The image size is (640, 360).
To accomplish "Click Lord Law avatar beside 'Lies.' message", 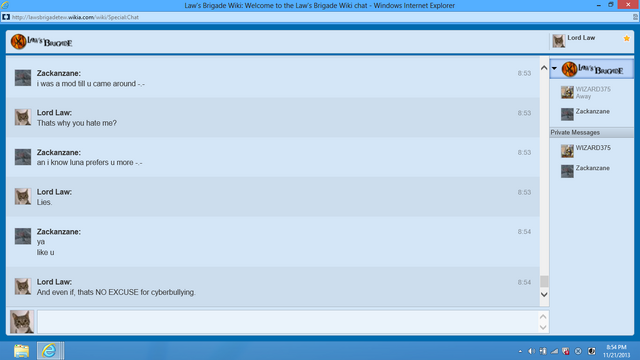I will coord(23,196).
